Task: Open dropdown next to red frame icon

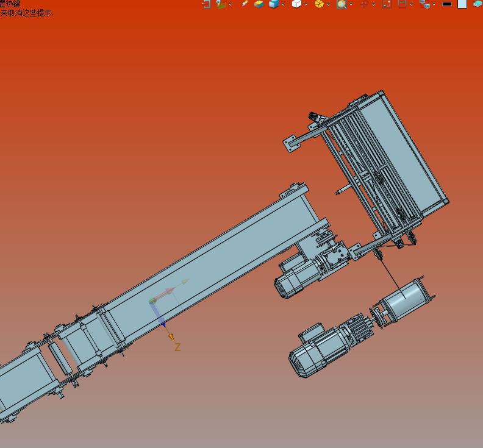Action: [x=411, y=4]
